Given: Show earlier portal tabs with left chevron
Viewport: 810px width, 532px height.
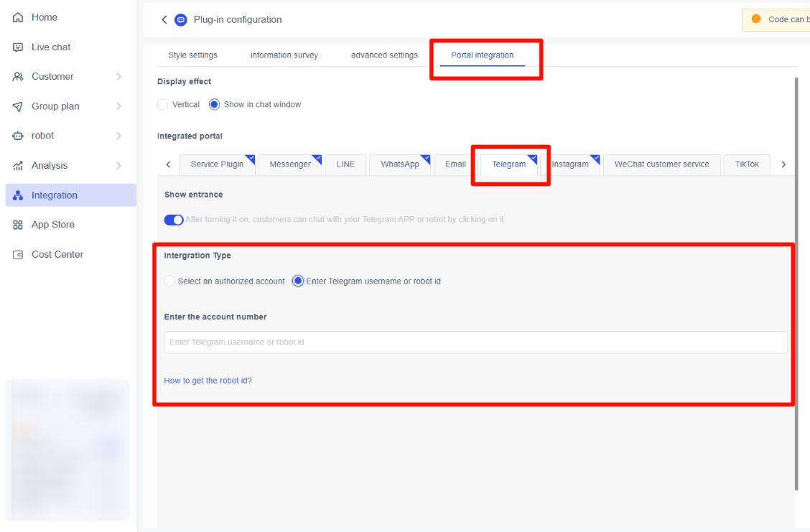Looking at the screenshot, I should tap(169, 164).
